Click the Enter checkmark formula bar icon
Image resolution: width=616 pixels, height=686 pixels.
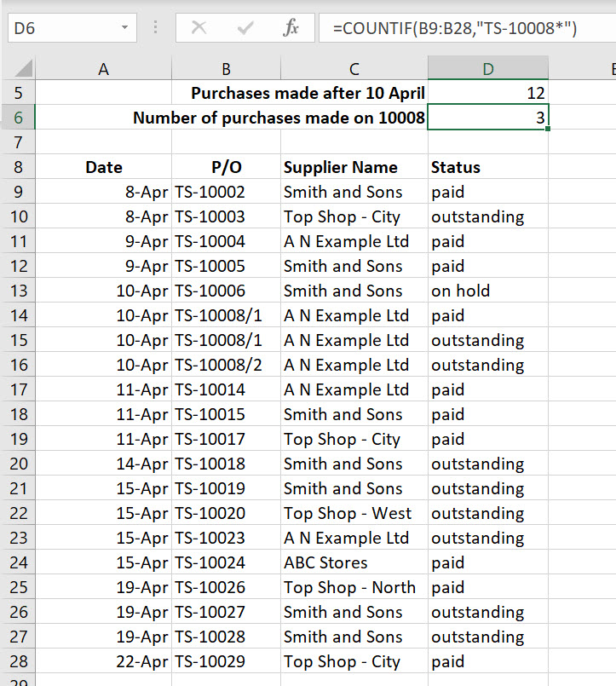click(x=245, y=28)
